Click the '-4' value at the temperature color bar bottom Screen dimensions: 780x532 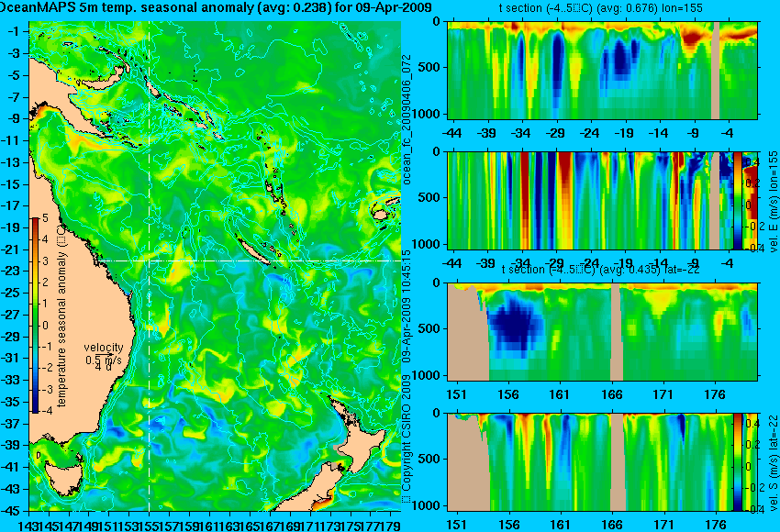[45, 411]
